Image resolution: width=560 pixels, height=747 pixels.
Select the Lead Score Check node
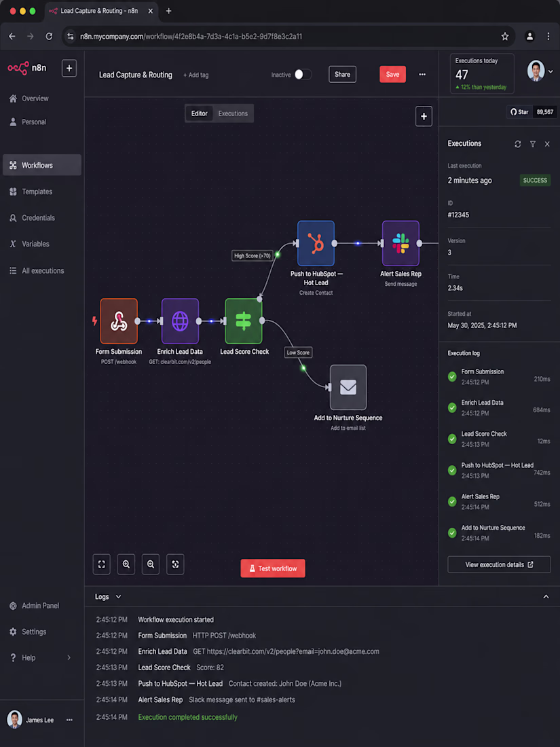pyautogui.click(x=243, y=321)
